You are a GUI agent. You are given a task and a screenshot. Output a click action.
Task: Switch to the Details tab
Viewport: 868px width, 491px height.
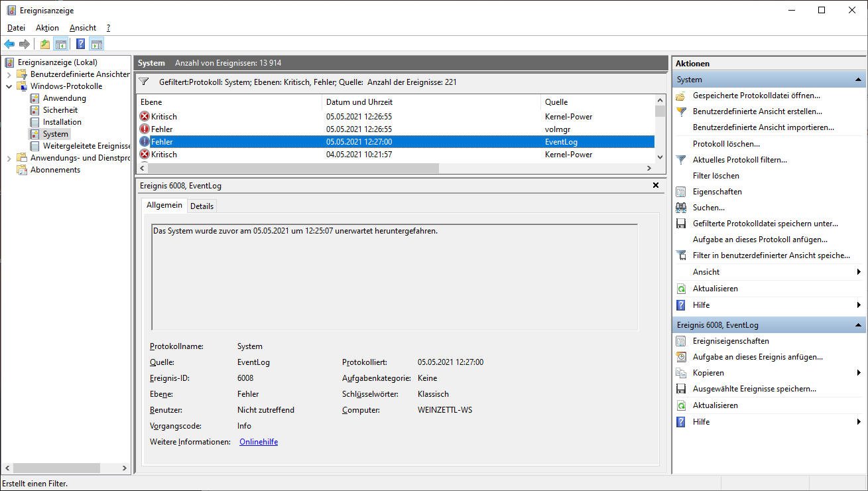click(x=202, y=206)
